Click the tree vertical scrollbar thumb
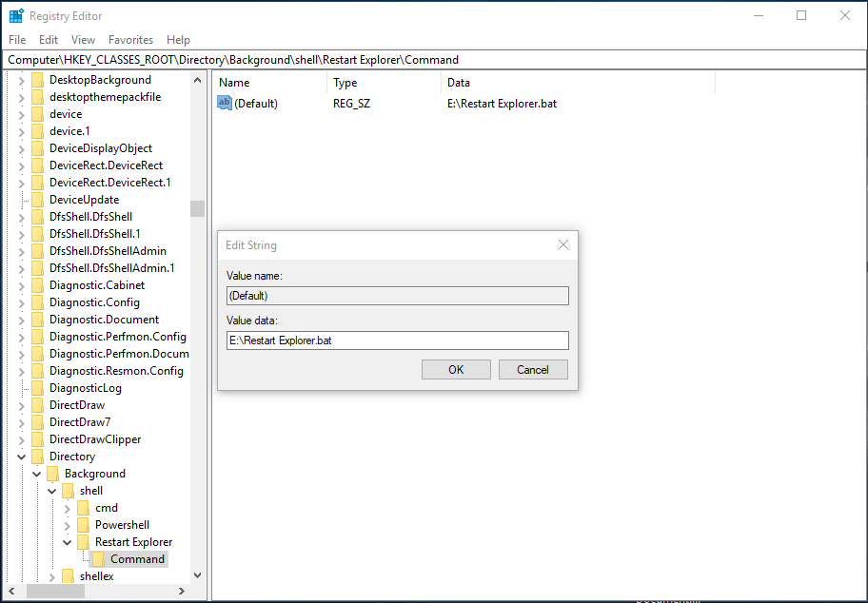Viewport: 868px width, 603px height. tap(198, 208)
